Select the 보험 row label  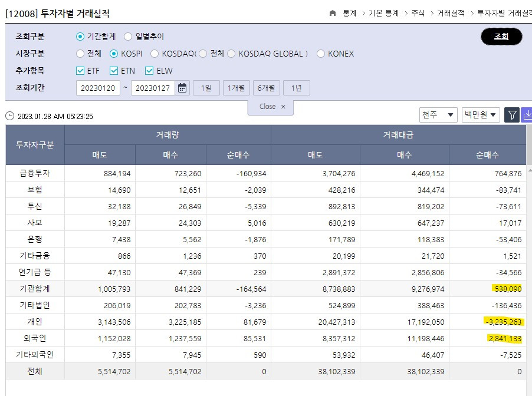[35, 190]
